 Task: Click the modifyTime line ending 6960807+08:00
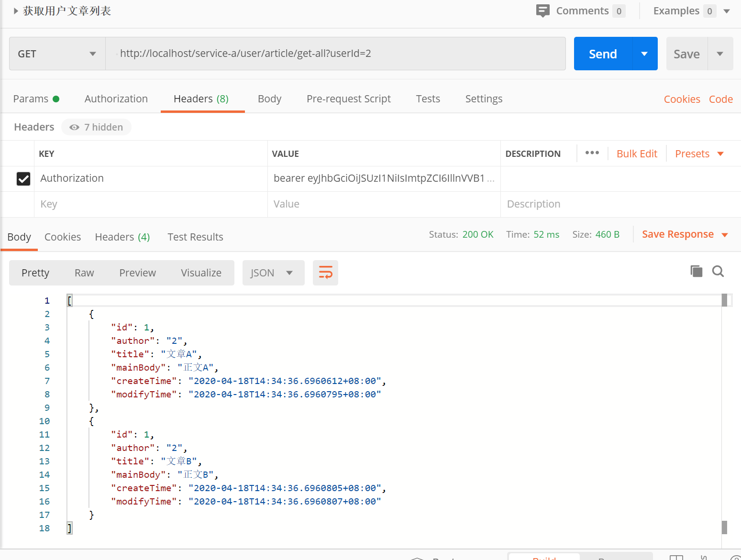tap(246, 501)
